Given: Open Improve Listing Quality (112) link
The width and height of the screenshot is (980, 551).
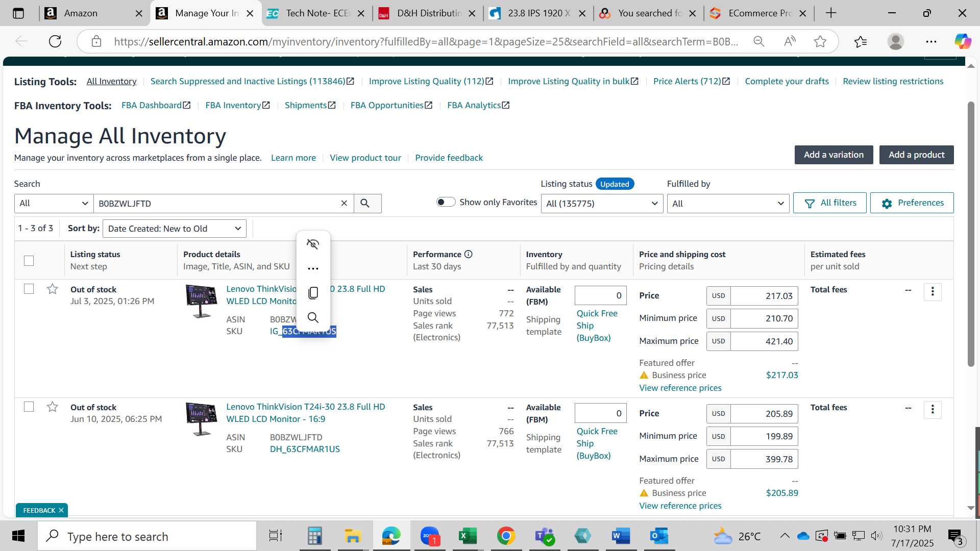Looking at the screenshot, I should 431,81.
